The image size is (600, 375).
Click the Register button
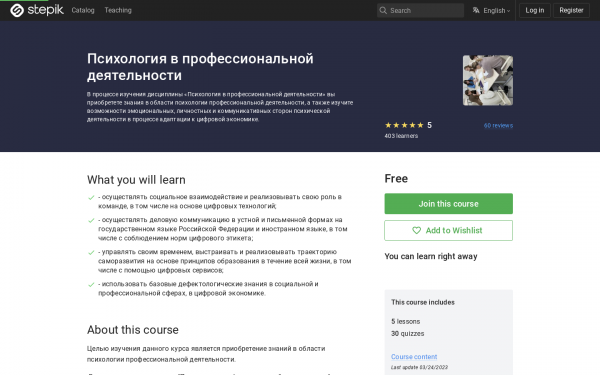[x=571, y=10]
